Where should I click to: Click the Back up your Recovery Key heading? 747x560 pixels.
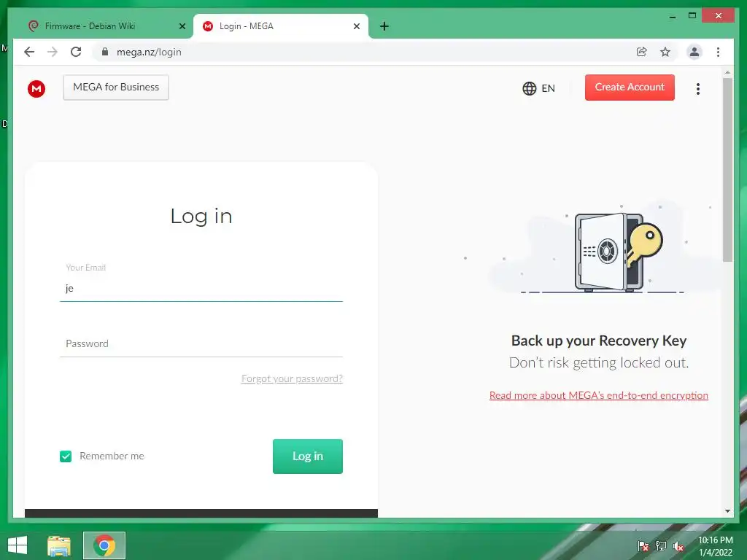click(599, 341)
